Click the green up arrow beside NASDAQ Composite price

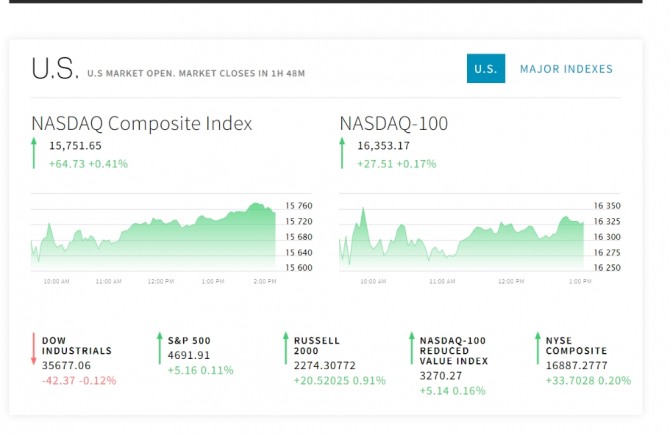tap(34, 153)
